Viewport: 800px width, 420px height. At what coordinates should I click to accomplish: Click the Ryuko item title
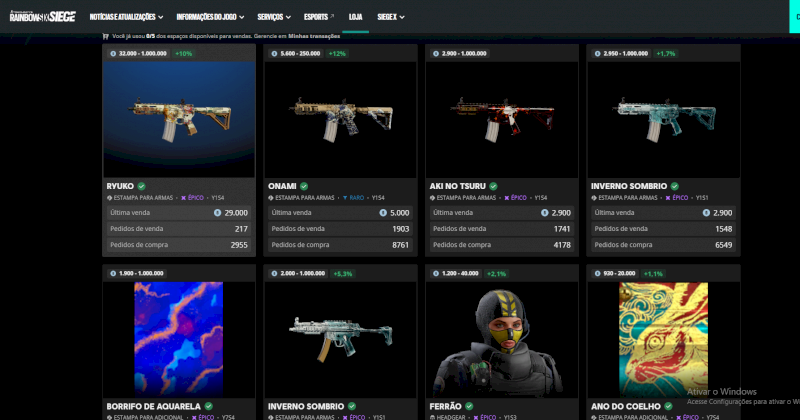pyautogui.click(x=120, y=186)
